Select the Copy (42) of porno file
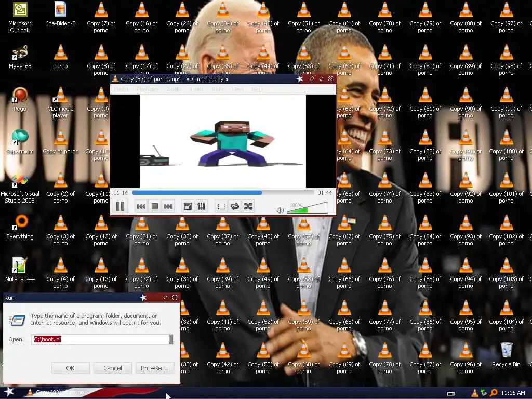532x399 pixels. 222,358
